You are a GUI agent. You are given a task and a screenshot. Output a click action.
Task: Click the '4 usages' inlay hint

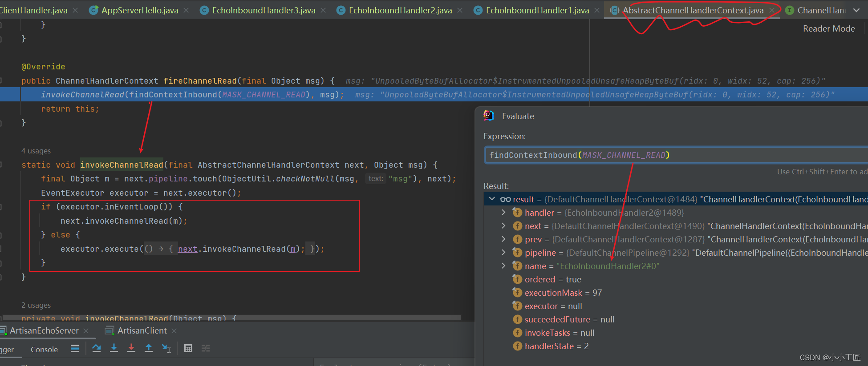point(36,151)
